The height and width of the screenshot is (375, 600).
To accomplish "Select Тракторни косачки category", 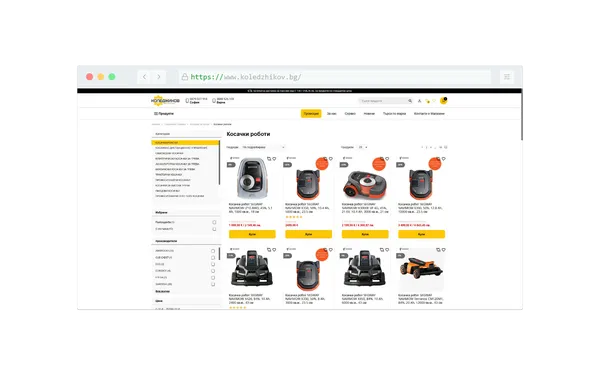I will 168,174.
